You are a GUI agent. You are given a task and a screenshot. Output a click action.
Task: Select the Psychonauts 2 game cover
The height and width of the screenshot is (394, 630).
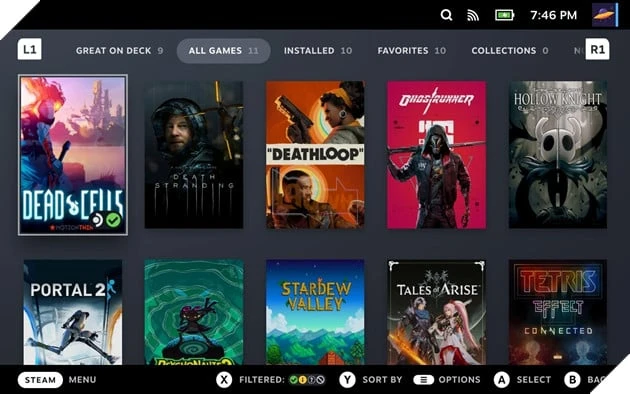click(x=194, y=312)
